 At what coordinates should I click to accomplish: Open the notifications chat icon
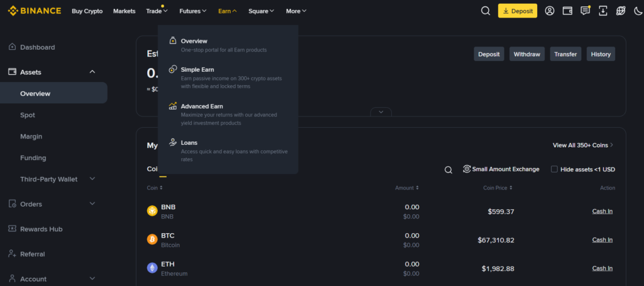(585, 11)
